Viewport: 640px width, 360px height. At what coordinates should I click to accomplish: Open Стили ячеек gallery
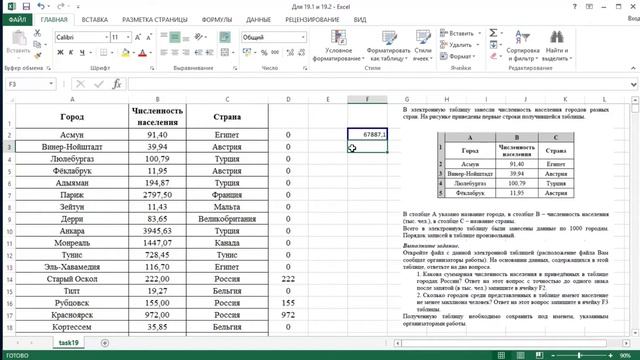click(423, 46)
